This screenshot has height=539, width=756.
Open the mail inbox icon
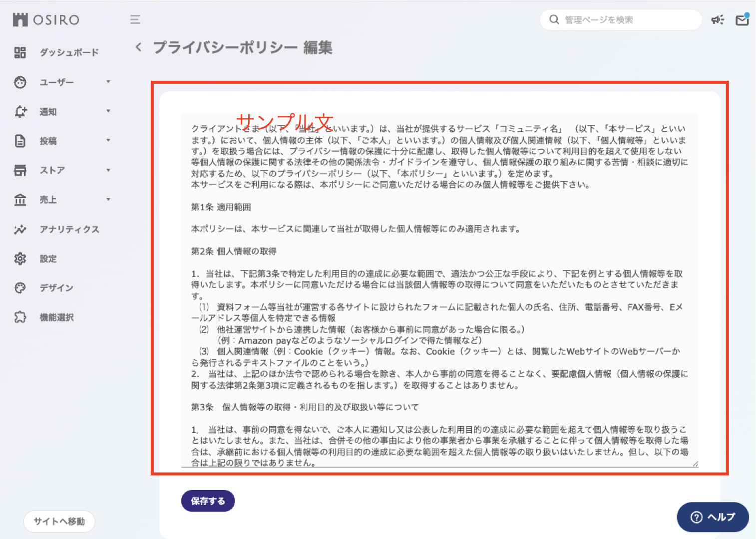click(742, 19)
